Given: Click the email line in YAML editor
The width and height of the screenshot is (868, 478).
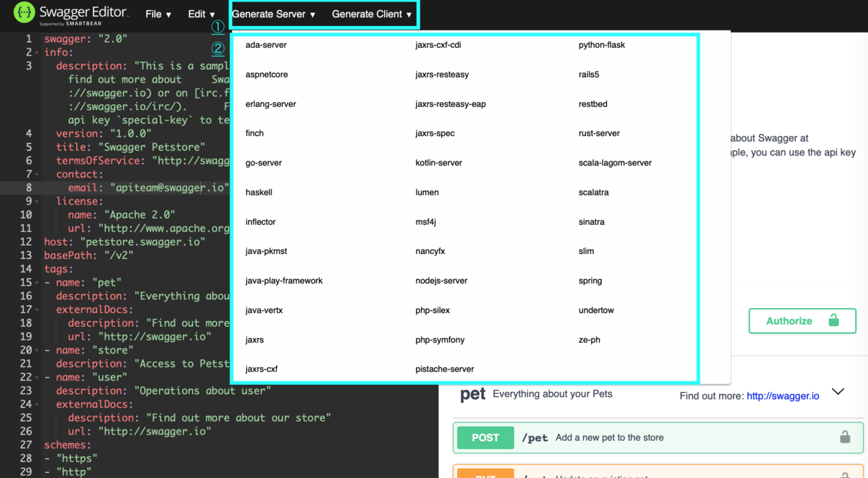Looking at the screenshot, I should point(148,188).
